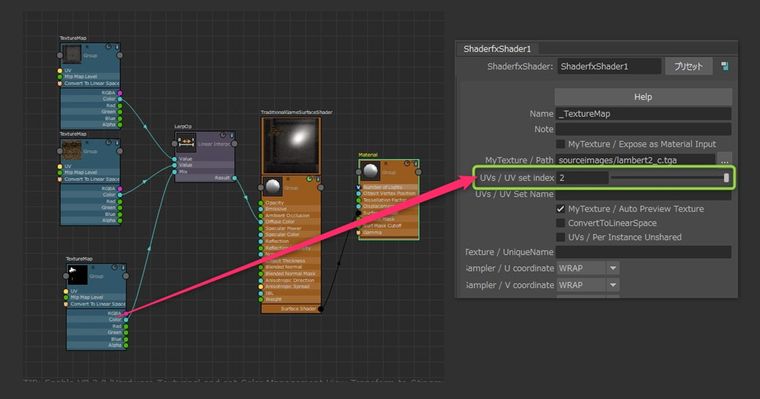Click the UV set index slider handle

[x=726, y=178]
